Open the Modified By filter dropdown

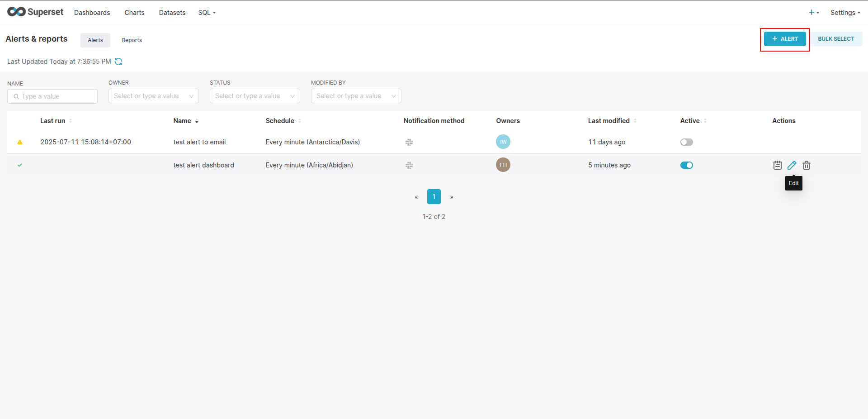[x=356, y=96]
